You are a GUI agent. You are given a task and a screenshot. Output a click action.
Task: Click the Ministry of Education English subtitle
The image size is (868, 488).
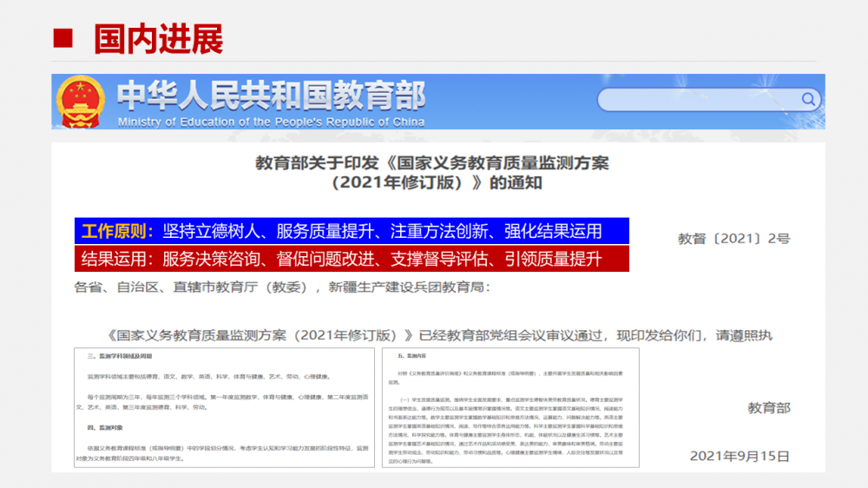pos(271,122)
